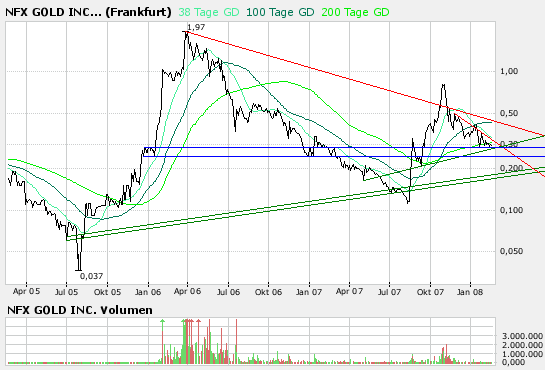The height and width of the screenshot is (384, 545).
Task: Click the peak value label 1,97
Action: pos(196,27)
